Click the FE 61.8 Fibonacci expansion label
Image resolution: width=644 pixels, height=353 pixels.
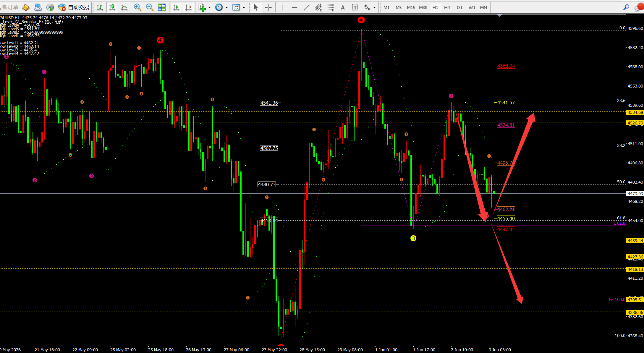(x=618, y=223)
